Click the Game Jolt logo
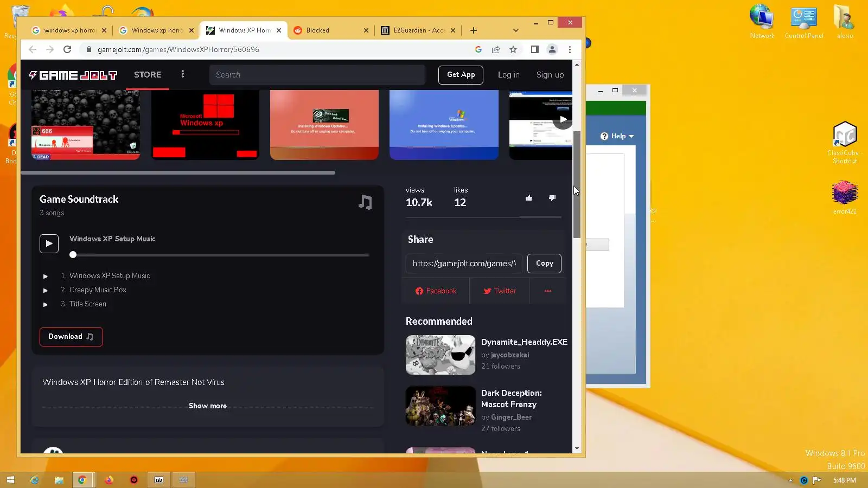Image resolution: width=868 pixels, height=488 pixels. (x=73, y=75)
